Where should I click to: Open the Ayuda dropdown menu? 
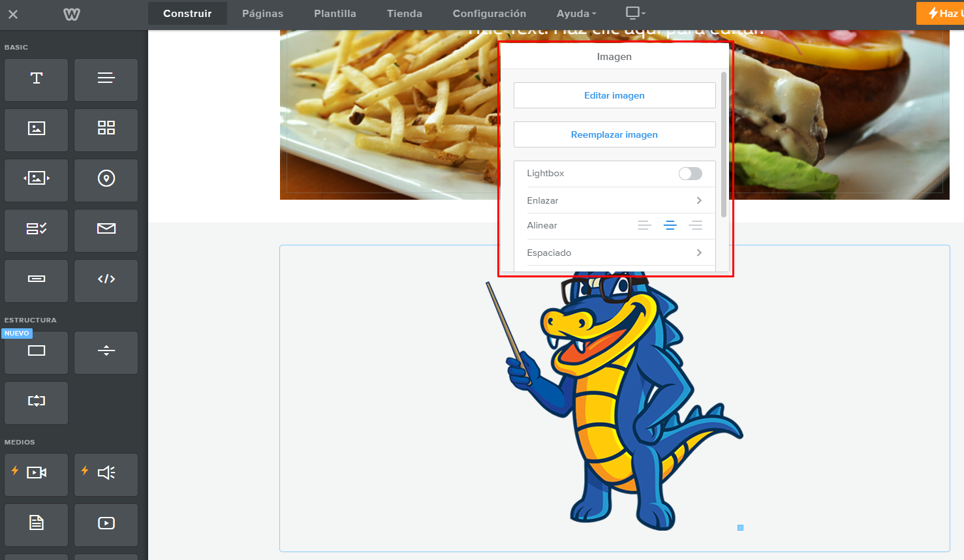tap(576, 14)
